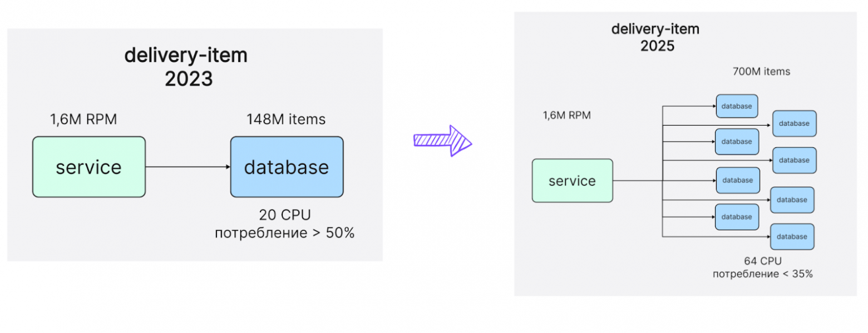The width and height of the screenshot is (868, 333).
Task: Click the arrow connecting service to single database
Action: (x=188, y=167)
